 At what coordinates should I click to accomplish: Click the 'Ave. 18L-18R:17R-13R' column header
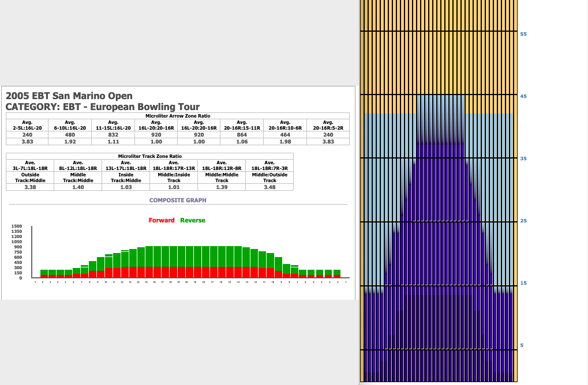174,165
